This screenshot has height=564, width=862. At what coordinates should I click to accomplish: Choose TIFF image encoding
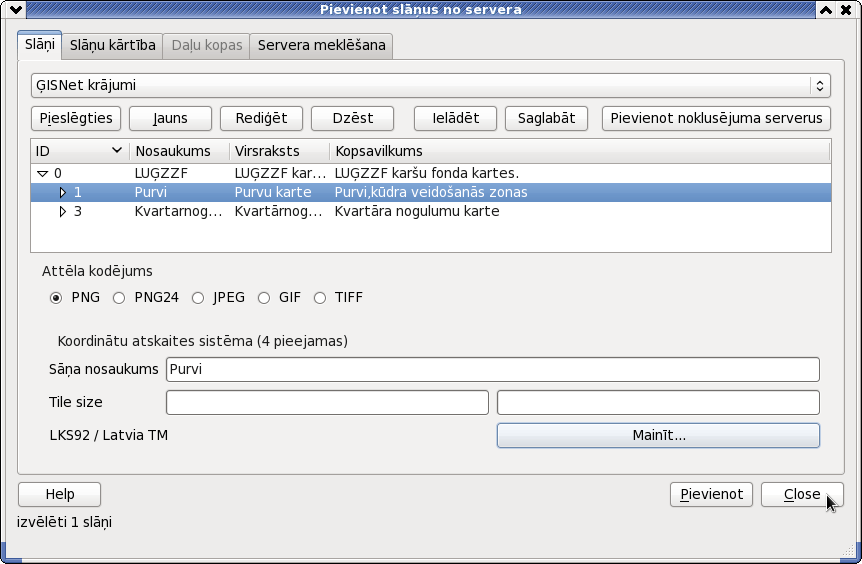click(319, 298)
